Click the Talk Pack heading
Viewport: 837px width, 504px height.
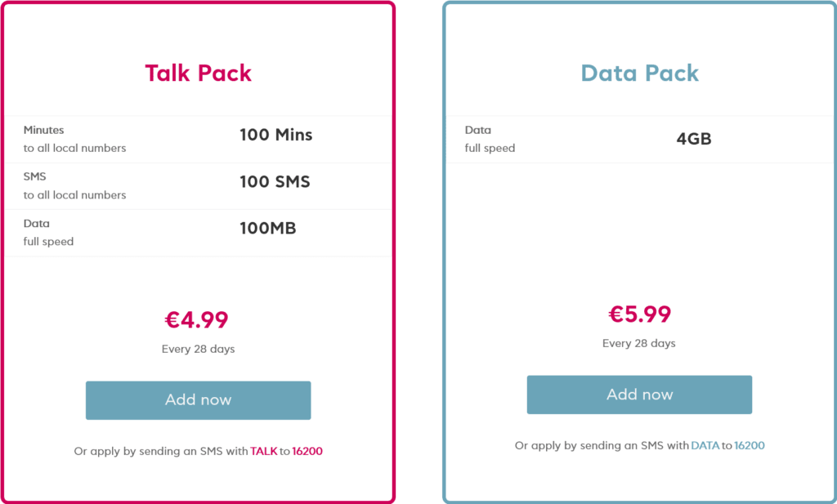click(x=199, y=73)
